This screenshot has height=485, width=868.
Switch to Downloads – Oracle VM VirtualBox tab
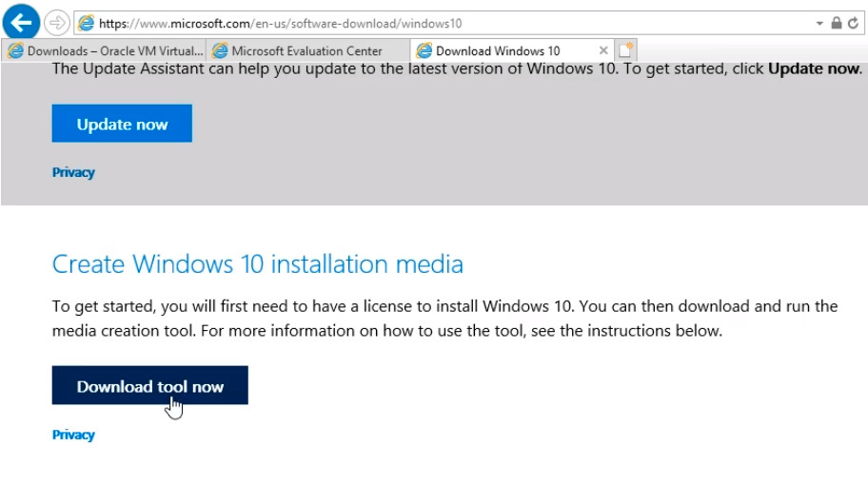point(105,51)
